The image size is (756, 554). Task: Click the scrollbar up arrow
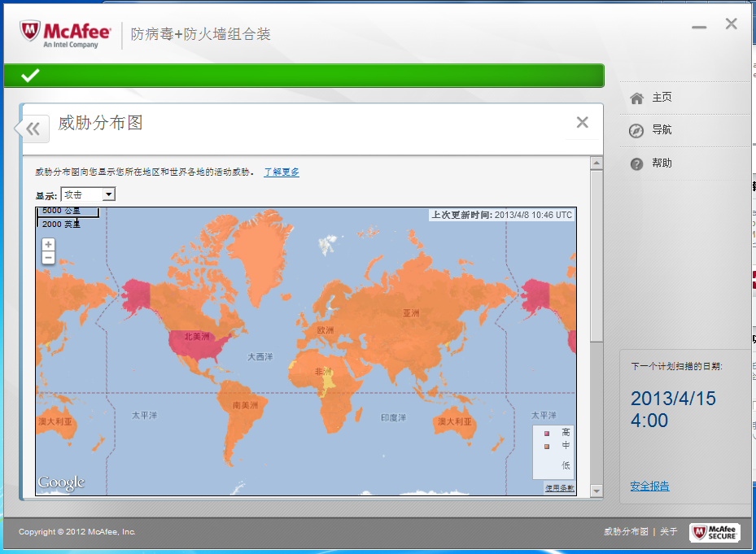[x=596, y=164]
